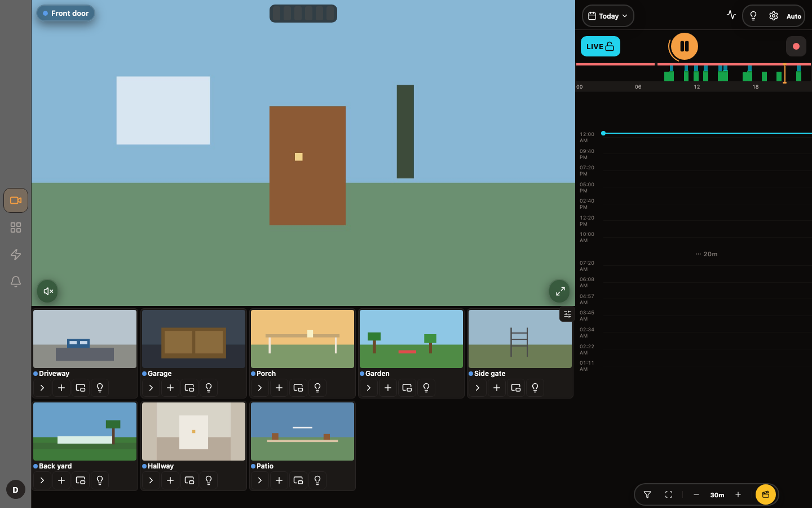Click the light bulb icon in the top bar
Screen dimensions: 812x508
coord(753,16)
